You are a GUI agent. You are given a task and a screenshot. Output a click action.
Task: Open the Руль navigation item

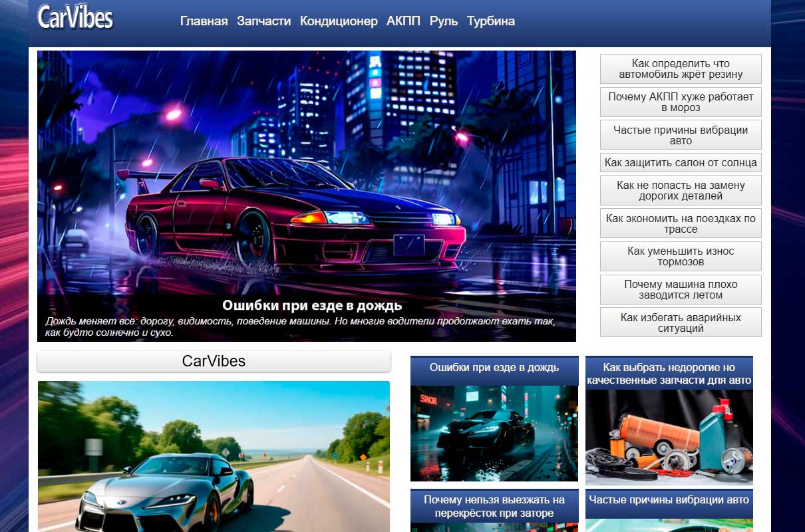(x=443, y=21)
